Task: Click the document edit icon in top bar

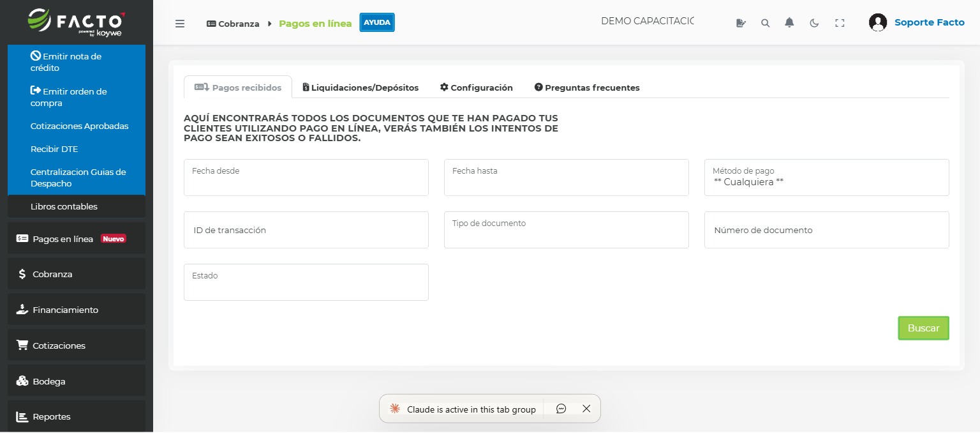Action: tap(741, 22)
